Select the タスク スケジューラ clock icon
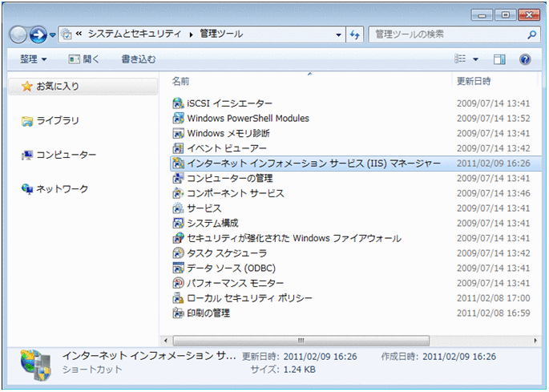Screen dimensions: 549x392 (x=178, y=253)
